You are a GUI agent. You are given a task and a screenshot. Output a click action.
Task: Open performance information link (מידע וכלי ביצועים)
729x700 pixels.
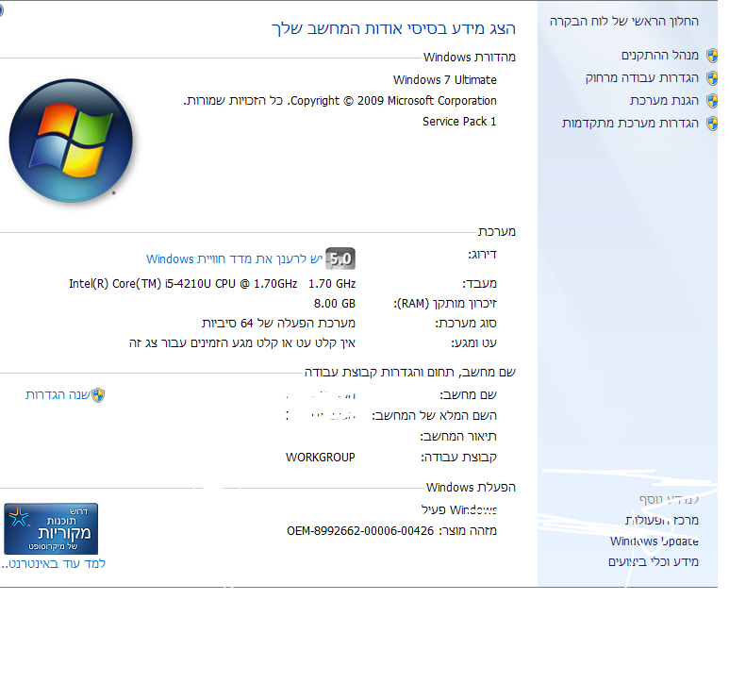[x=654, y=562]
